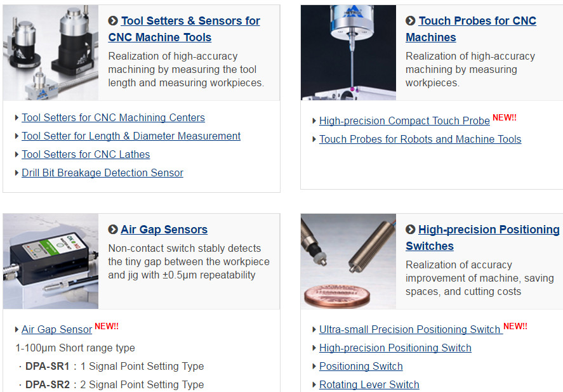Open Tool Setters for CNC Machining Centers
This screenshot has width=563, height=392.
click(113, 117)
